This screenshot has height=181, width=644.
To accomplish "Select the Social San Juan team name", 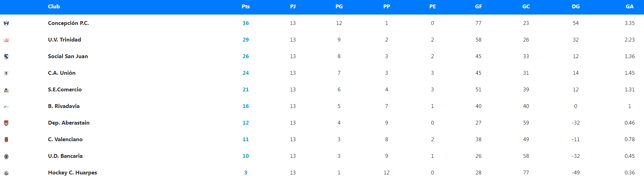I will point(68,56).
